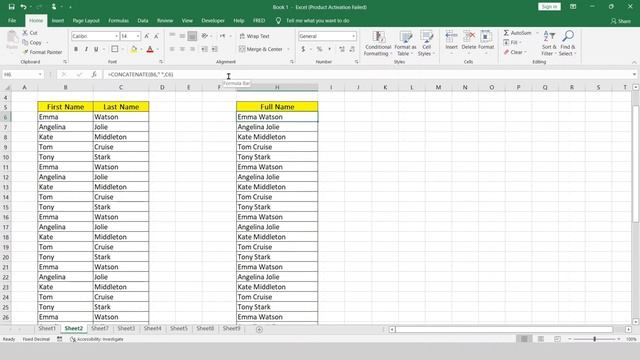Increase the font size with A-up icon

point(147,36)
